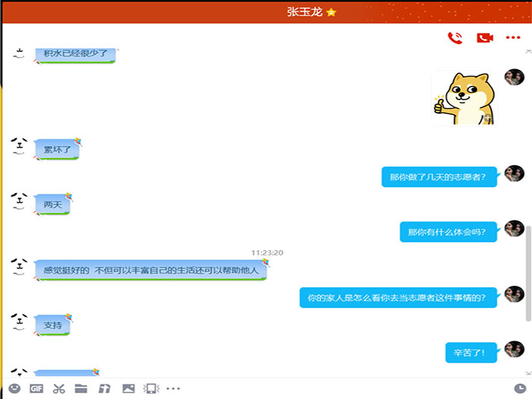Click the message 支持
The image size is (532, 399).
pyautogui.click(x=52, y=325)
